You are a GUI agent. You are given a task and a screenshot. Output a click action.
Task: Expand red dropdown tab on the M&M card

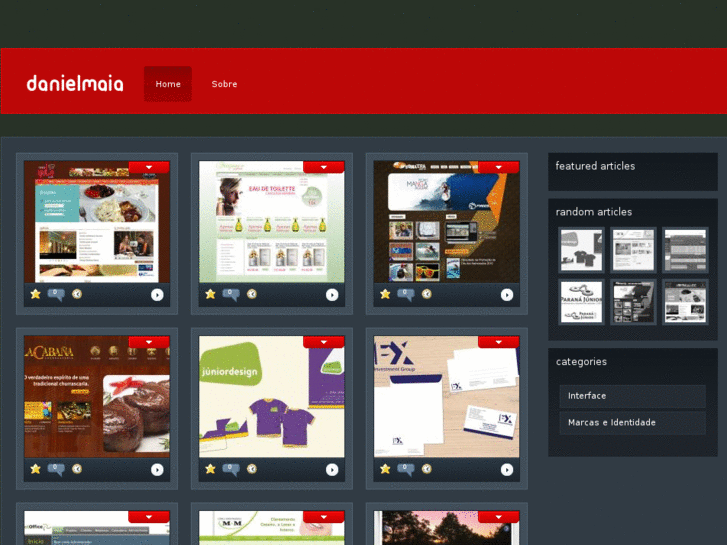324,517
